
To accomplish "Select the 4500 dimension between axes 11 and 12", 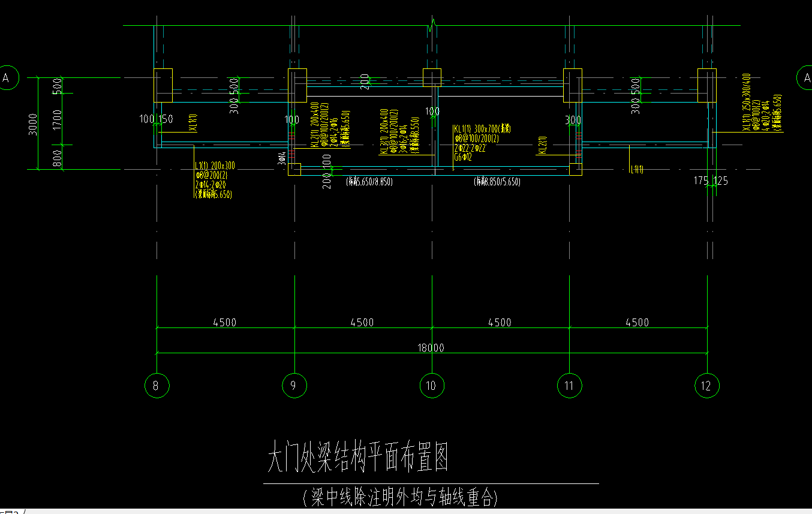I will pos(637,323).
